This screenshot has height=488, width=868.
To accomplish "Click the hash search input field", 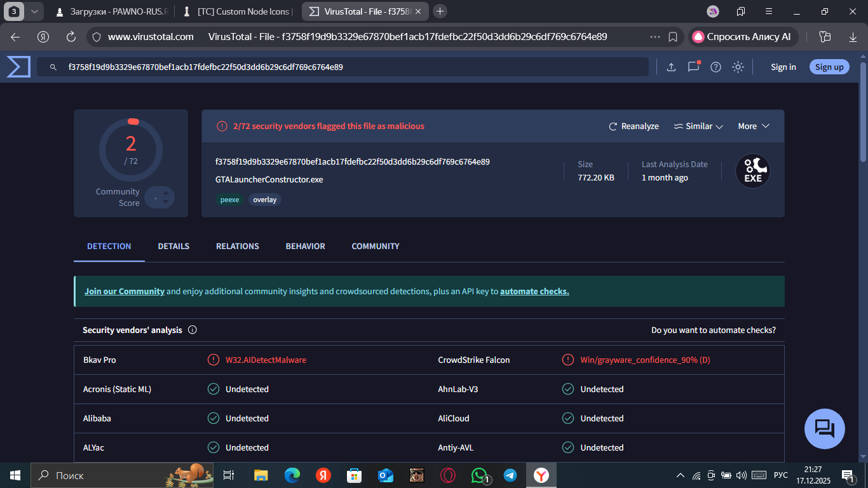I will pos(343,67).
